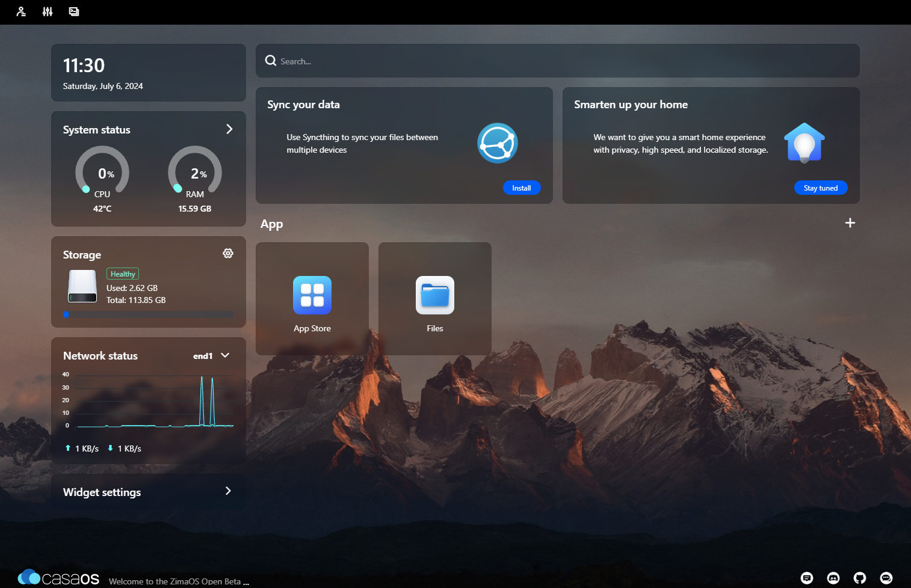
Task: Open the settings sliders icon
Action: tap(48, 11)
